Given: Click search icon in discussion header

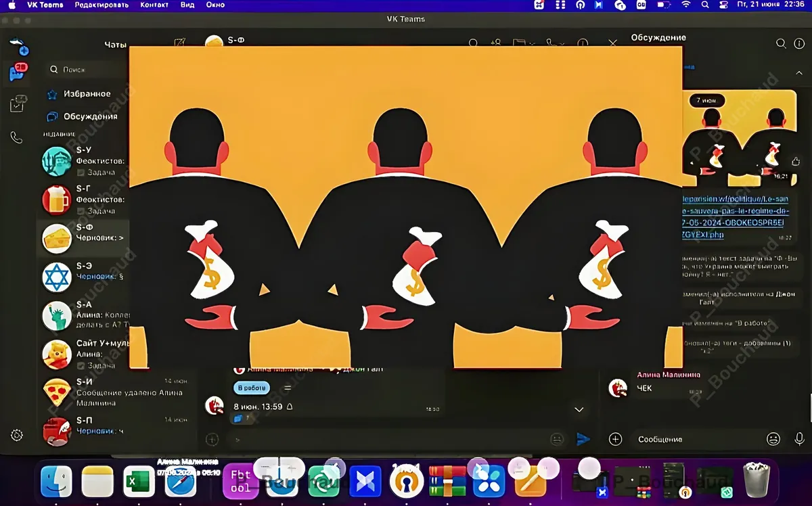Looking at the screenshot, I should click(781, 43).
